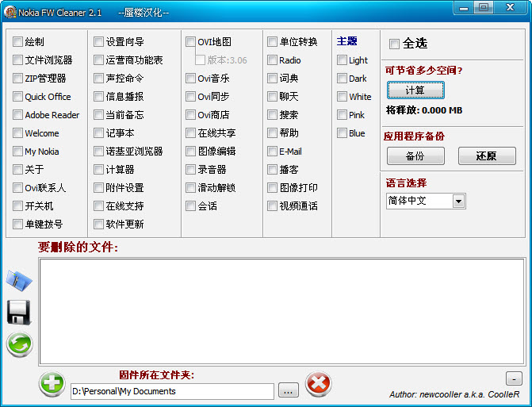The image size is (532, 407).
Task: Click the blue open-folder icon on left
Action: 18,280
